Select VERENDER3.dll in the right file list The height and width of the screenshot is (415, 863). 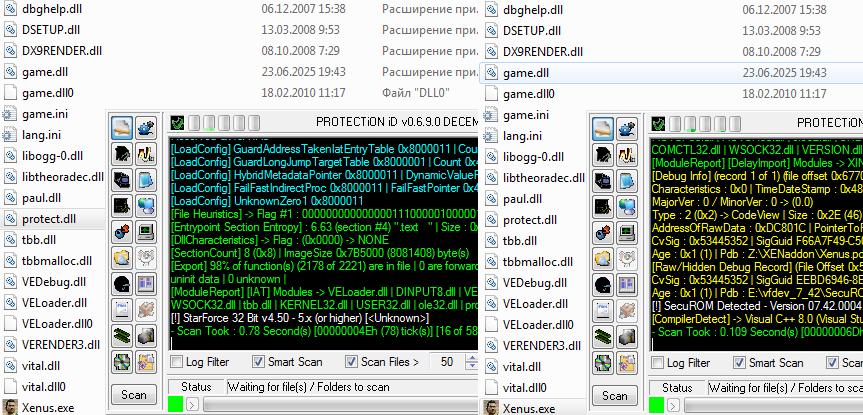pyautogui.click(x=542, y=346)
